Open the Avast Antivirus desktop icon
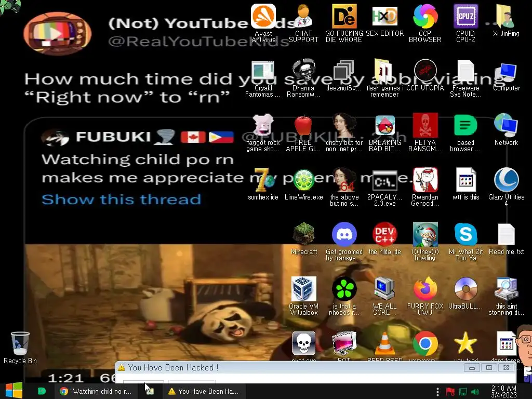This screenshot has height=399, width=532. (263, 23)
